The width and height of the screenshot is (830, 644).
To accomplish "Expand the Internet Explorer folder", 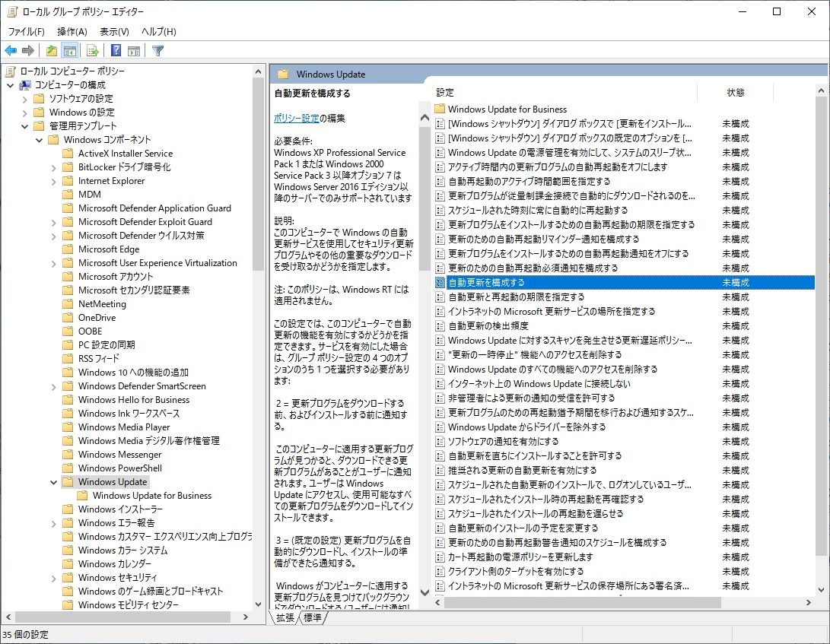I will 53,181.
